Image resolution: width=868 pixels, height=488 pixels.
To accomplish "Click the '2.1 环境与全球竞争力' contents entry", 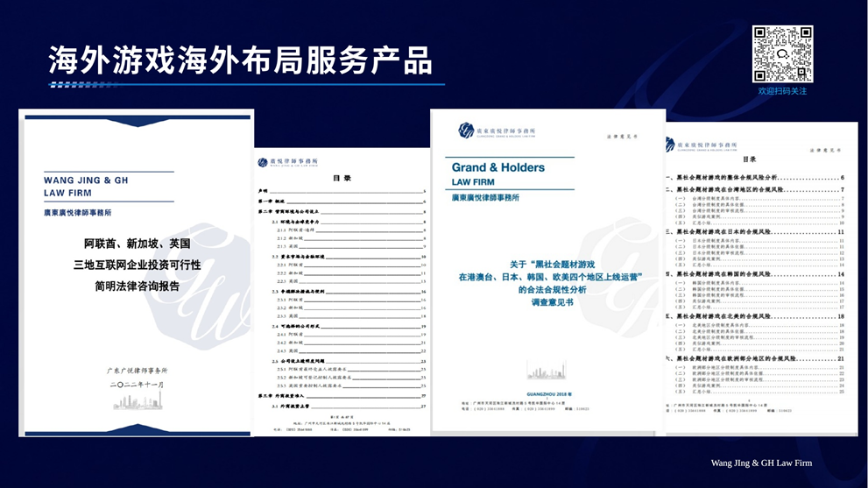I will tap(349, 222).
